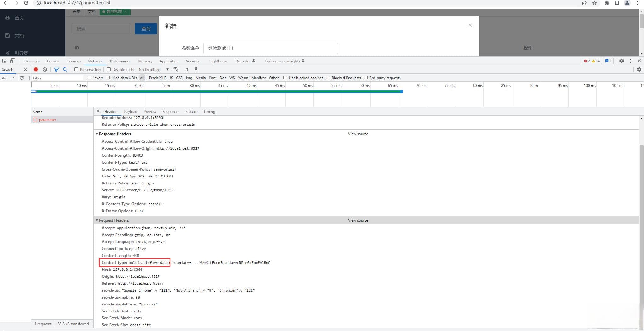Check 3rd-party requests

(366, 78)
